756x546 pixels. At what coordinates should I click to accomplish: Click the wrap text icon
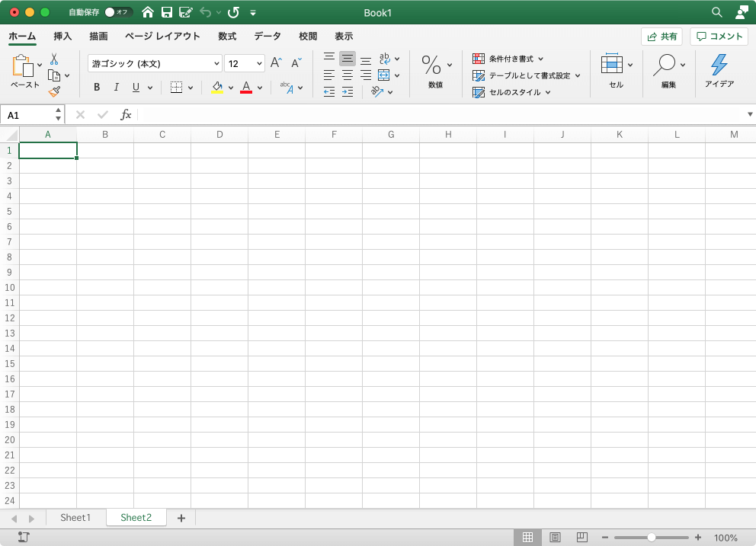384,59
